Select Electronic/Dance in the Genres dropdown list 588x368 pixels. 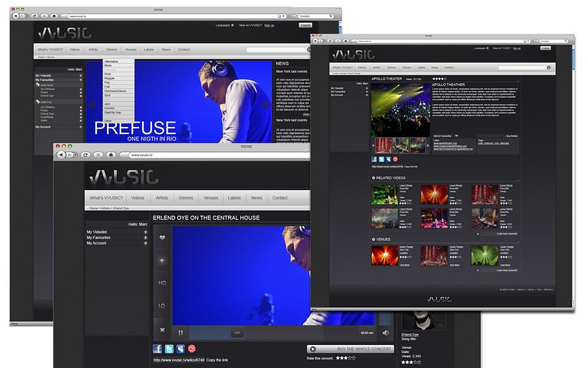click(x=115, y=91)
